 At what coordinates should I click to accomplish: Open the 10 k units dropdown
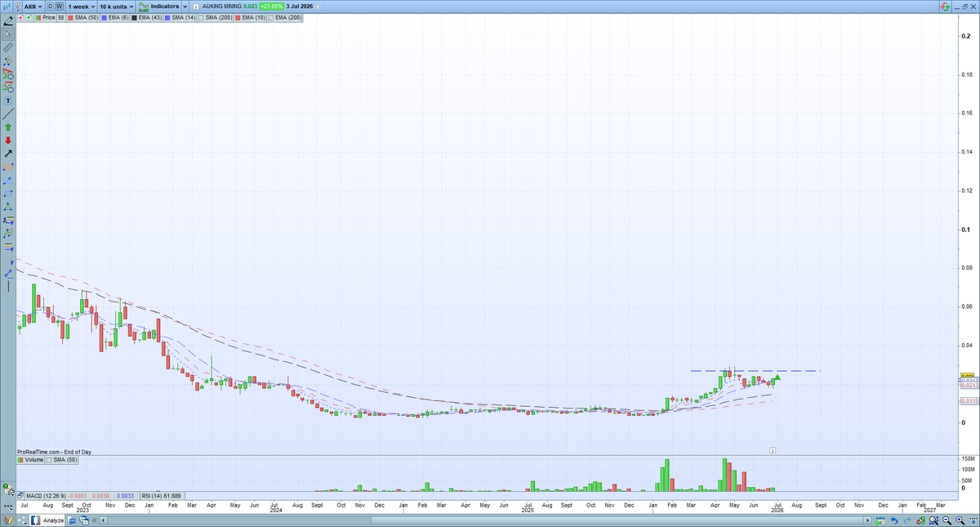pos(116,7)
